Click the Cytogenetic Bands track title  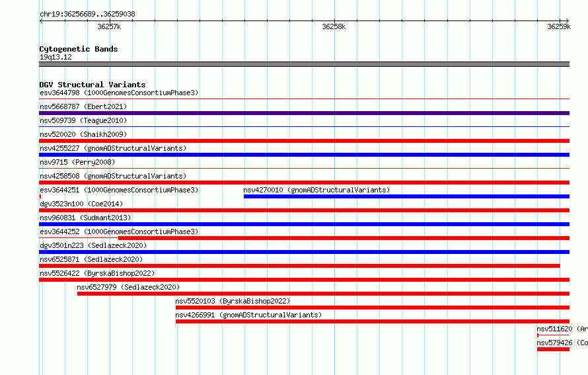point(79,49)
